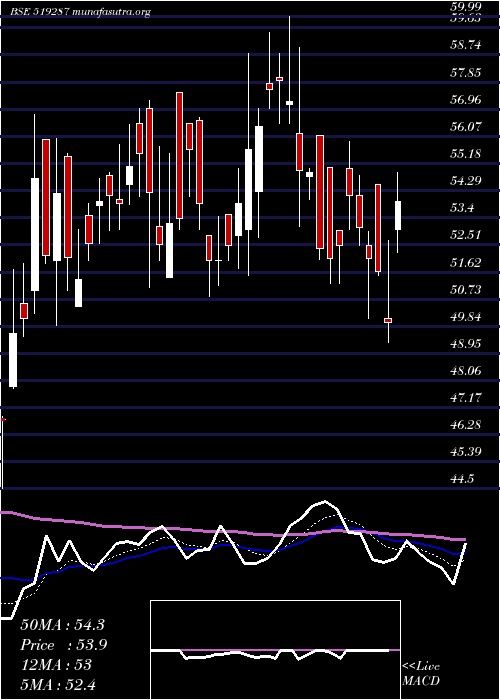500x700 pixels.
Task: Click the 54.29 price axis label
Action: coord(467,181)
